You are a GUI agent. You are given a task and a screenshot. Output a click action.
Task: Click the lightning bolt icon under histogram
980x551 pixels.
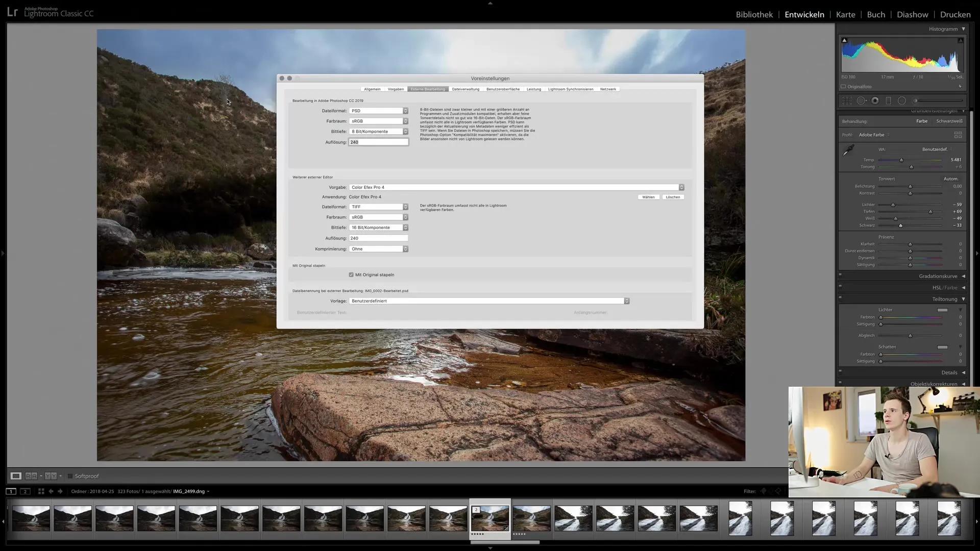click(960, 86)
